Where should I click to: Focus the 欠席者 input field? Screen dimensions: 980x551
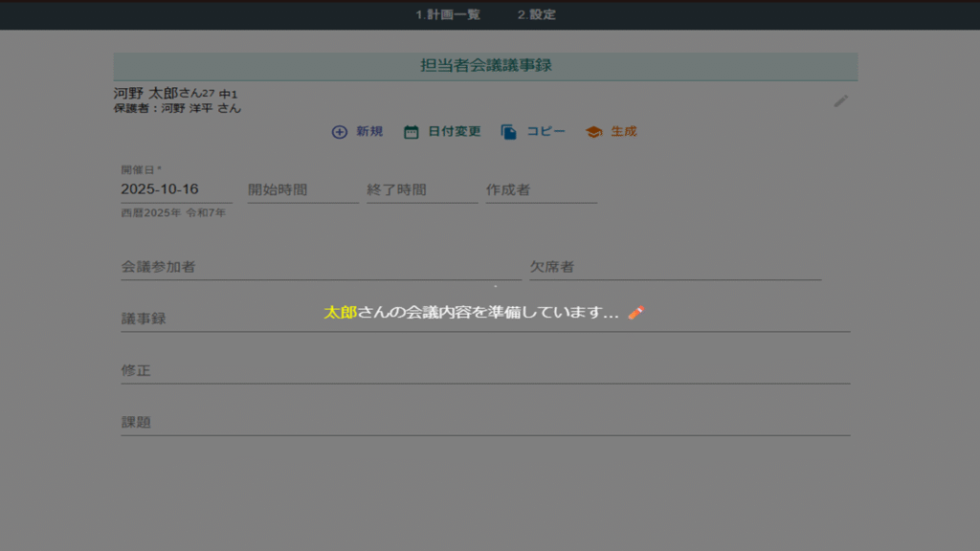675,267
